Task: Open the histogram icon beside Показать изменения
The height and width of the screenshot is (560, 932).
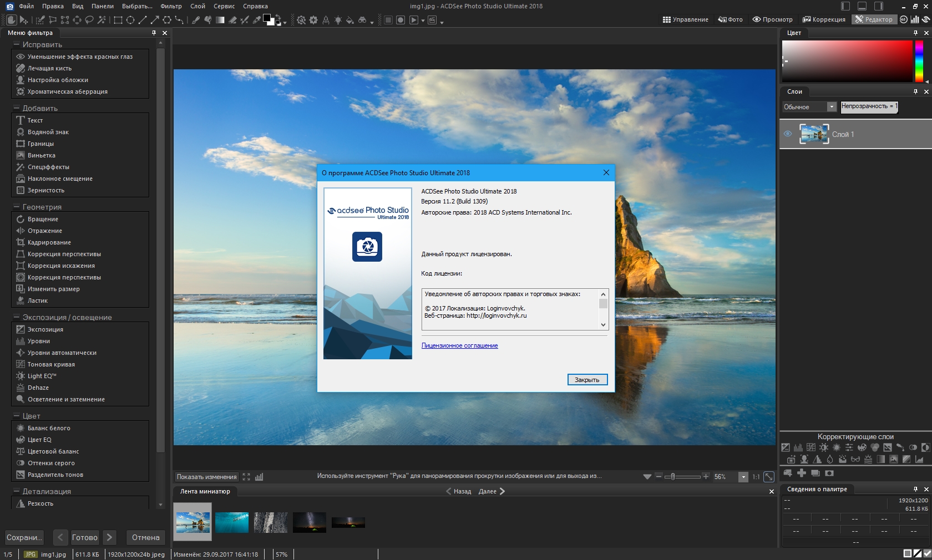Action: click(x=259, y=477)
